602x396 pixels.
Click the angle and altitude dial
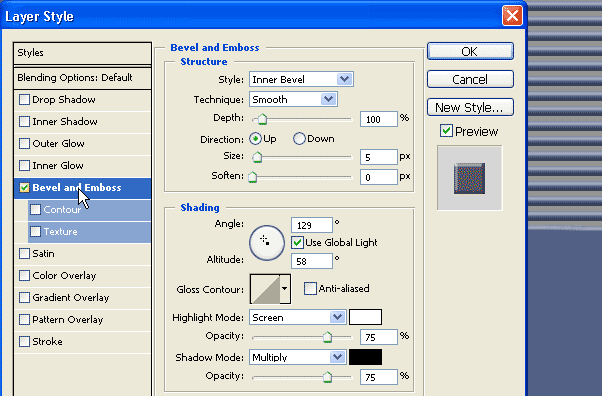[267, 243]
